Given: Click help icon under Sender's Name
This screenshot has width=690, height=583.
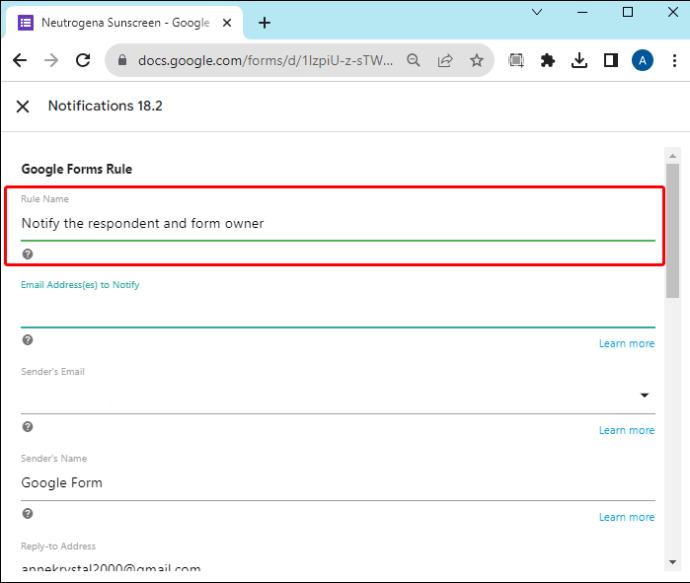Looking at the screenshot, I should [x=28, y=513].
